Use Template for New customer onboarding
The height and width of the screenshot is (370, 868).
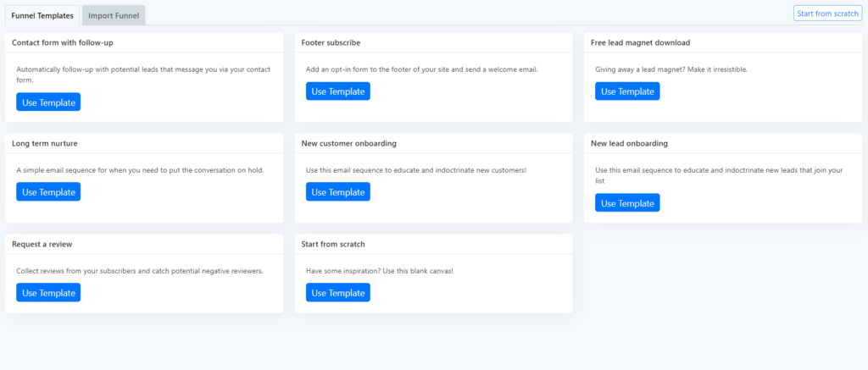tap(337, 192)
